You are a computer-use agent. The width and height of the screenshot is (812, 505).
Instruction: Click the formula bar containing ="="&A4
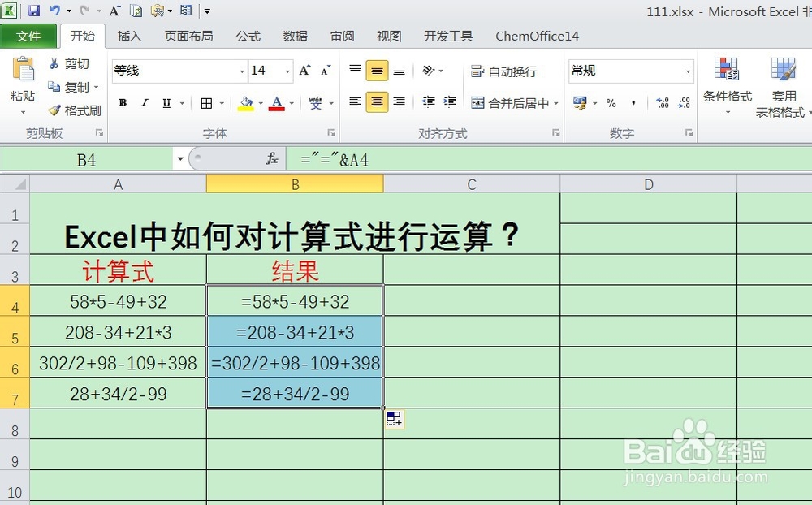point(549,159)
